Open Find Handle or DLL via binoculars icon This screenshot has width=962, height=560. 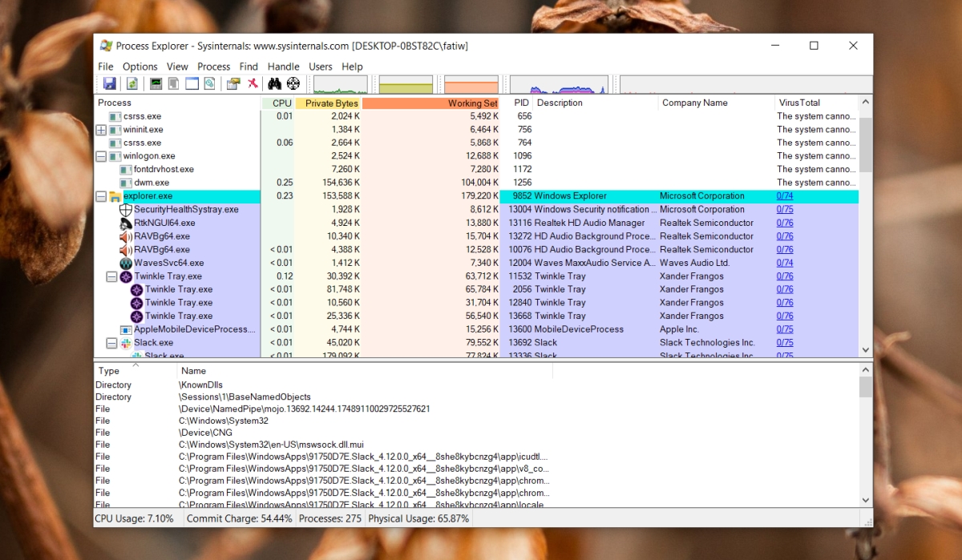273,83
